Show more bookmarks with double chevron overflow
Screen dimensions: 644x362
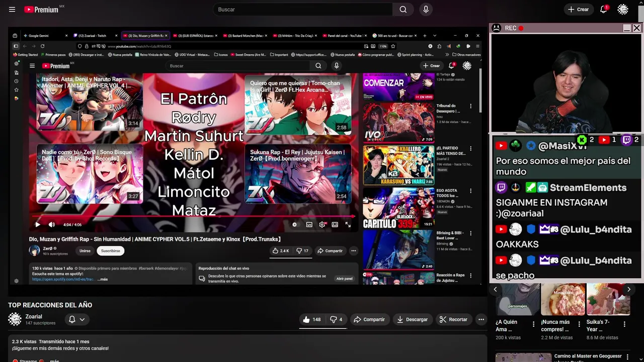tap(447, 54)
